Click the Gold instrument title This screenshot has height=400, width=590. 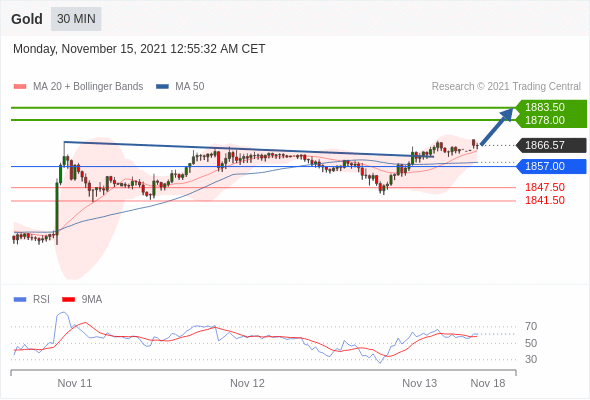[27, 19]
